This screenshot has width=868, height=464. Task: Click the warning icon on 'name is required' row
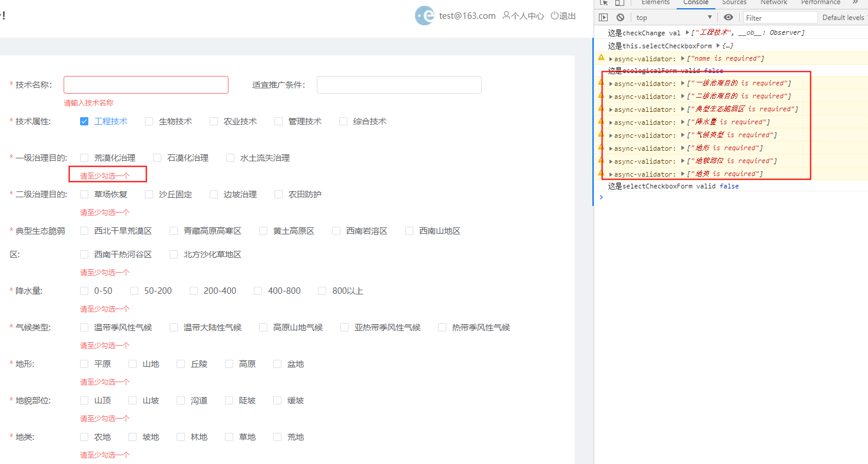pyautogui.click(x=601, y=58)
